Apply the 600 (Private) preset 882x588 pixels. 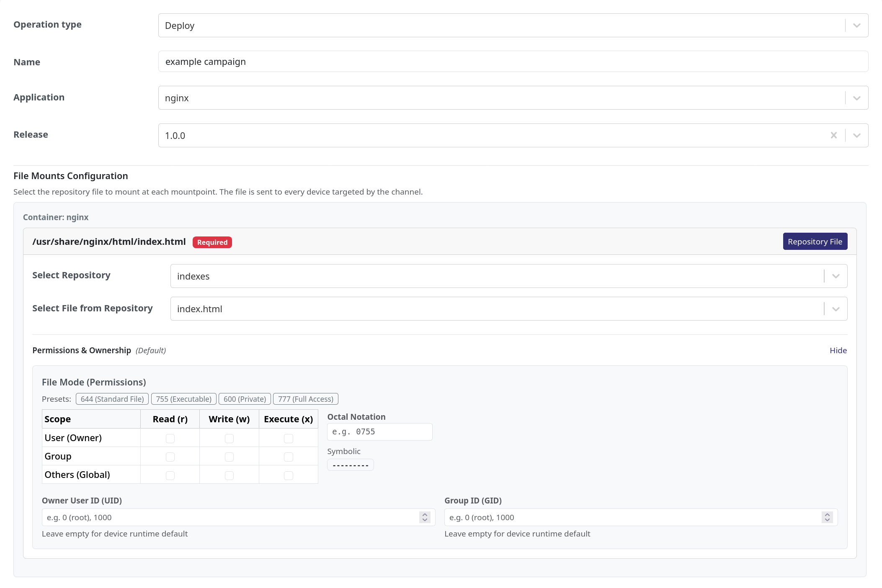[245, 399]
